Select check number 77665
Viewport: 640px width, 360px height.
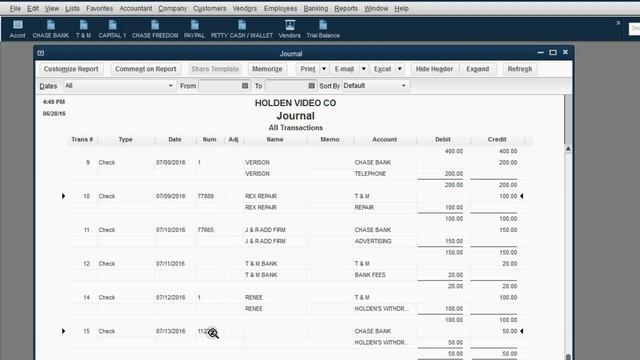[206, 230]
